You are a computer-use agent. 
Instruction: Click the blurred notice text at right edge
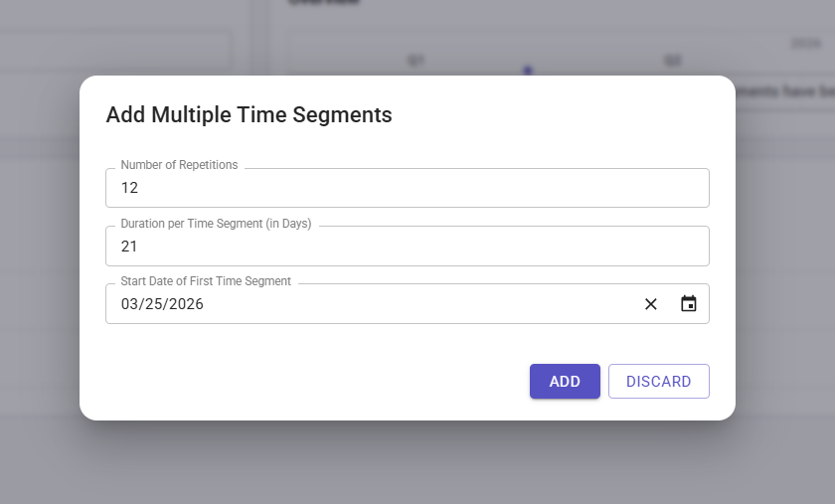click(x=785, y=91)
